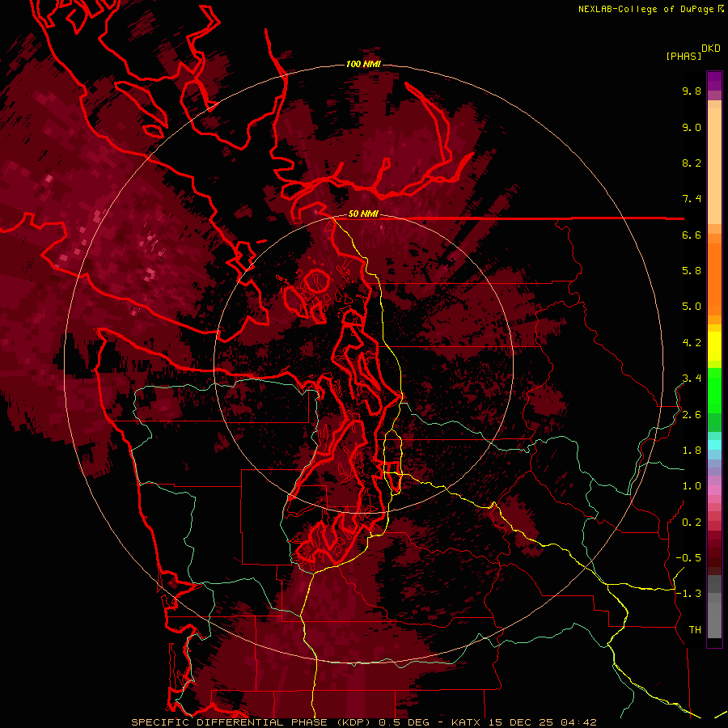Screen dimensions: 728x728
Task: Click the 100 NMI range ring label
Action: tap(363, 64)
